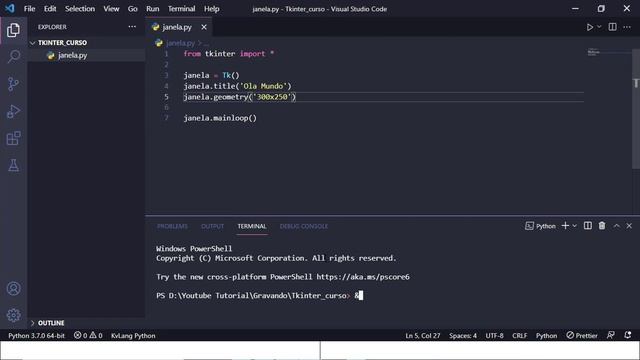Change the UTF-8 encoding
The height and width of the screenshot is (360, 640).
pyautogui.click(x=494, y=336)
